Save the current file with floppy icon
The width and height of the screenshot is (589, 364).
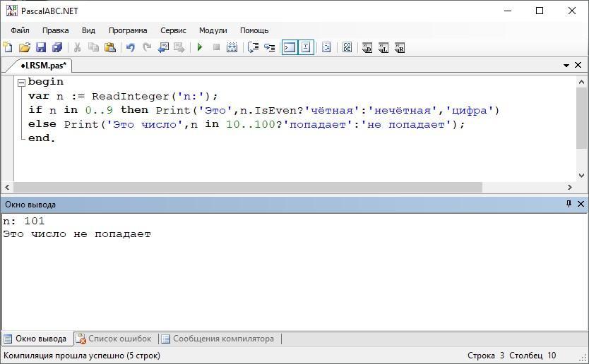pos(40,48)
